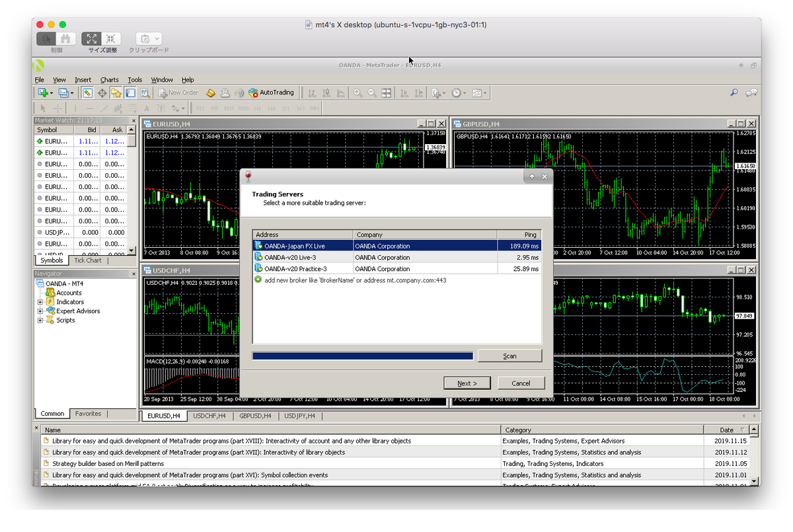
Task: Open the Templates toolbar icon
Action: (x=477, y=93)
